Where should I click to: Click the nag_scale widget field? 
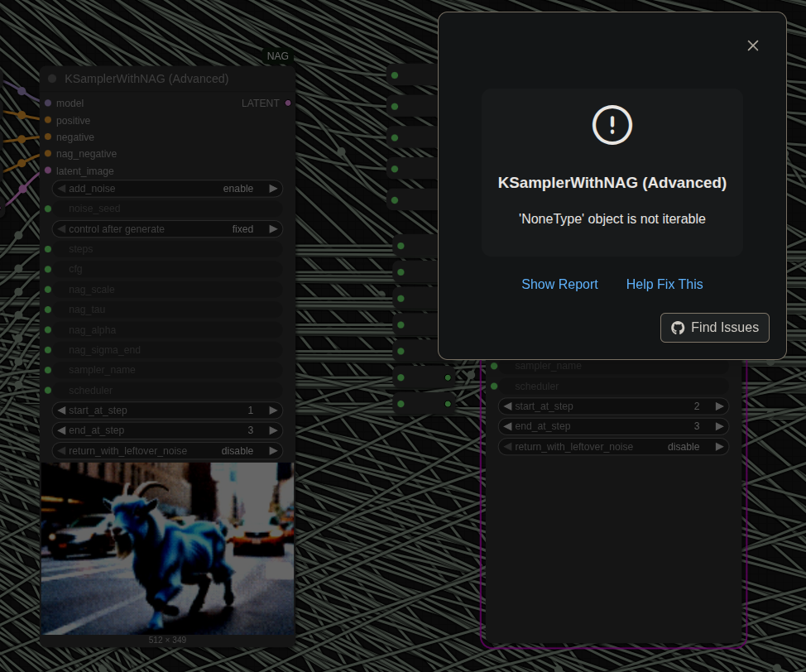[168, 290]
